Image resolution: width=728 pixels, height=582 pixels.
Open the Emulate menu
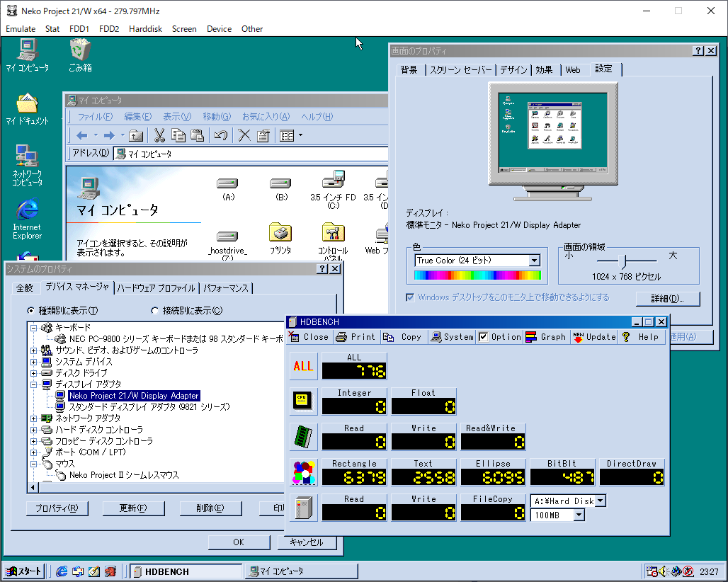(x=21, y=29)
